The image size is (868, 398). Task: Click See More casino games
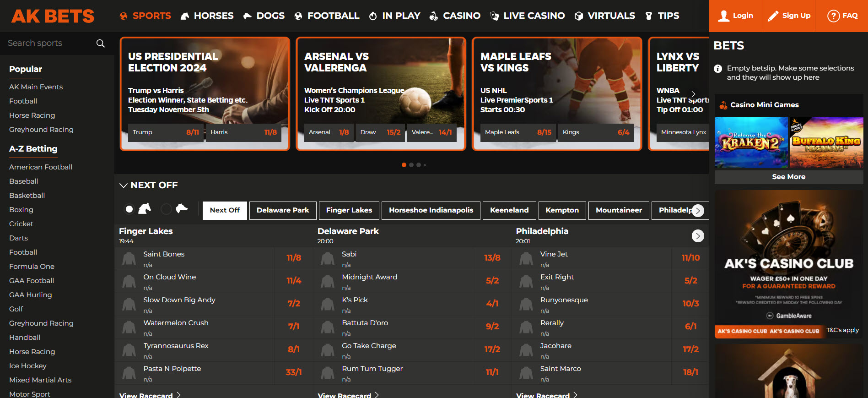(x=789, y=177)
